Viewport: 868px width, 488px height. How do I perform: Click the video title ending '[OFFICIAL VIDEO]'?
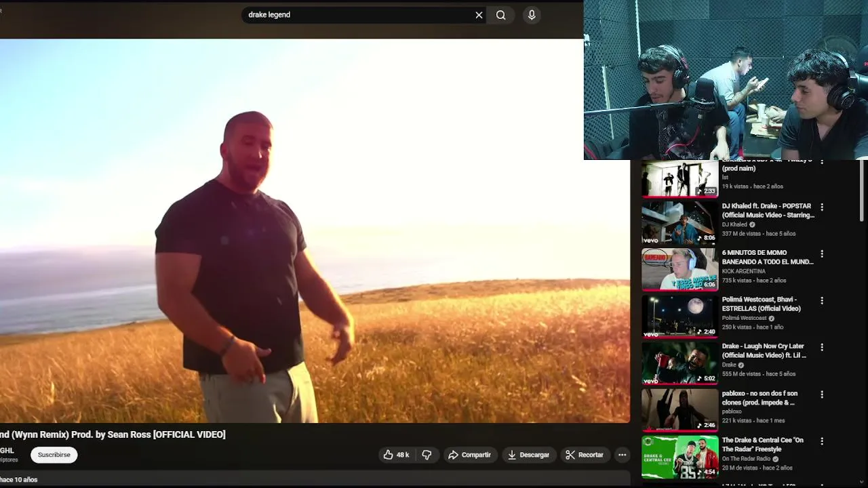[x=113, y=434]
